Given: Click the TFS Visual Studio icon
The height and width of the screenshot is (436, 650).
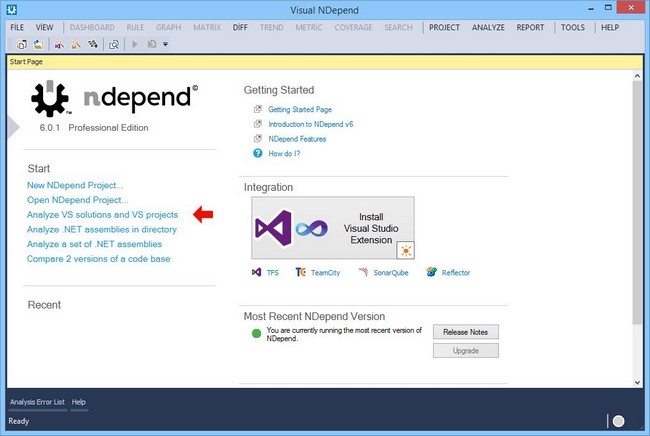Looking at the screenshot, I should (257, 272).
